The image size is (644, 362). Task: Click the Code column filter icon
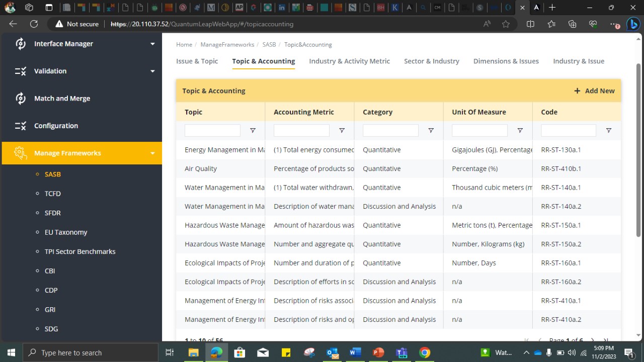point(608,131)
